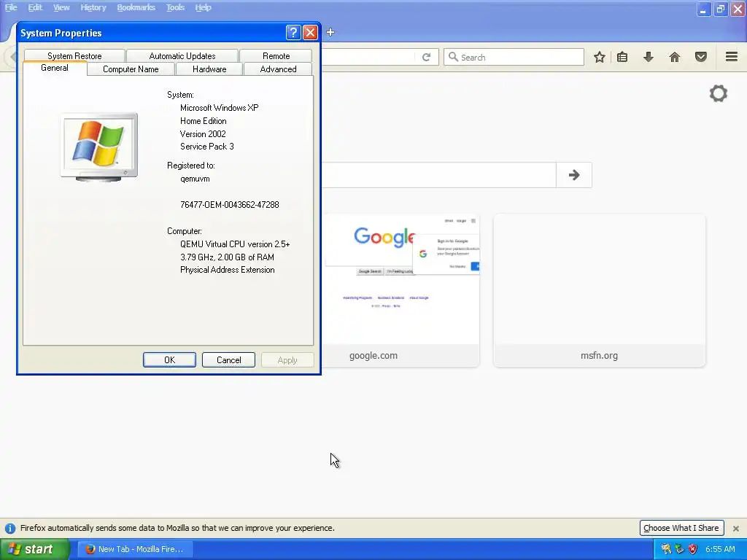Click the Firefox toolbar Search field
This screenshot has height=560, width=747.
[514, 57]
